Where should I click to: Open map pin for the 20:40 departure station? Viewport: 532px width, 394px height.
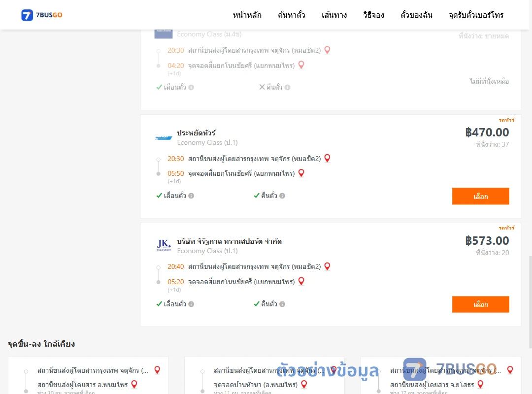(x=328, y=266)
